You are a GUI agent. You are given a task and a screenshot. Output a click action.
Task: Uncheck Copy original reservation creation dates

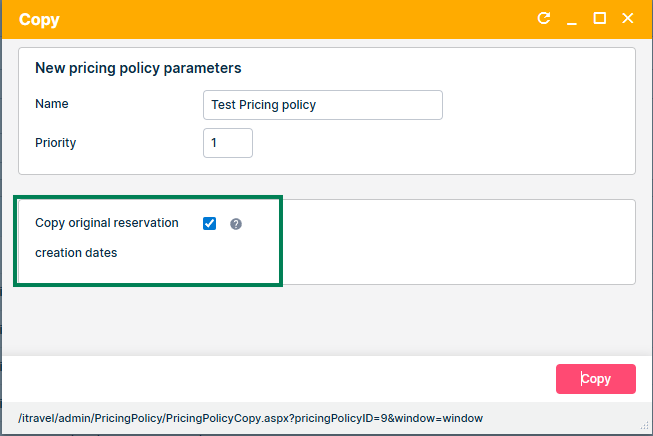209,224
